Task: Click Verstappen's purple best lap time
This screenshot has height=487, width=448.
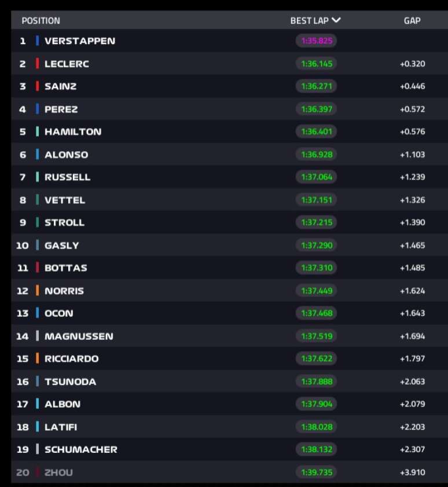Action: pyautogui.click(x=317, y=41)
